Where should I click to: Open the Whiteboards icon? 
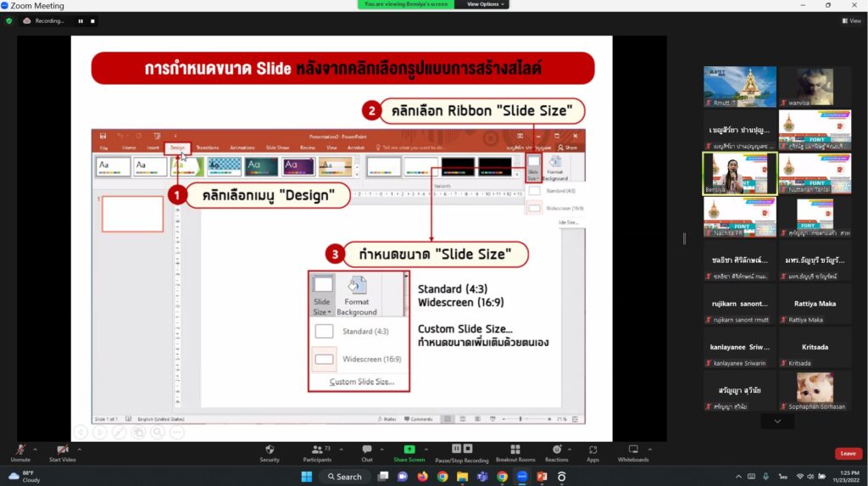633,450
